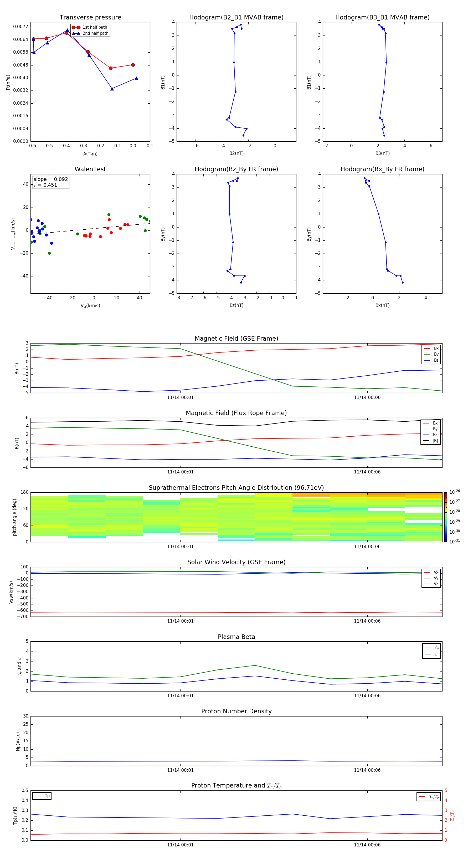
Task: Click the '11/14 00:06' tick under GSE magnetic field
Action: pyautogui.click(x=367, y=398)
